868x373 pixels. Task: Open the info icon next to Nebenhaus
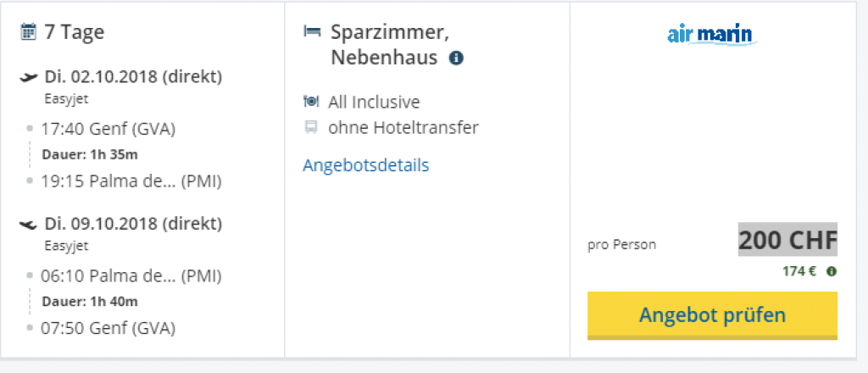pos(456,58)
